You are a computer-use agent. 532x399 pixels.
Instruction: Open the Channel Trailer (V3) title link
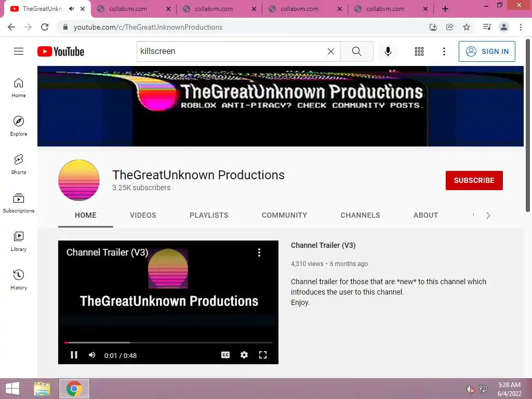click(x=323, y=245)
